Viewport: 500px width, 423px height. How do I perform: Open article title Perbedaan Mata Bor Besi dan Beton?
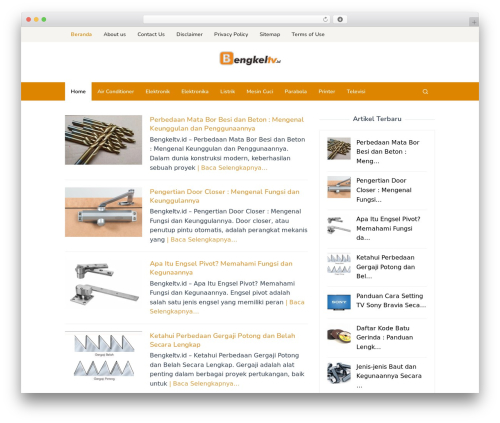point(227,124)
